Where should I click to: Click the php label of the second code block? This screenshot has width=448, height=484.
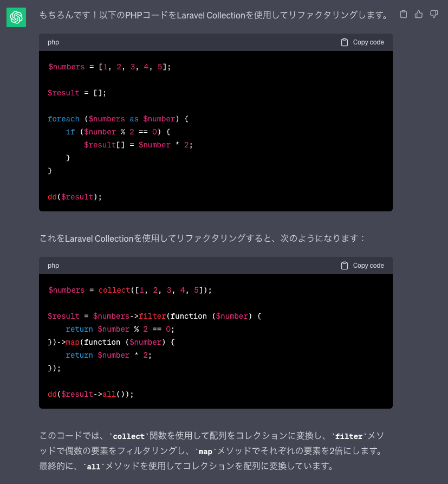coord(53,266)
